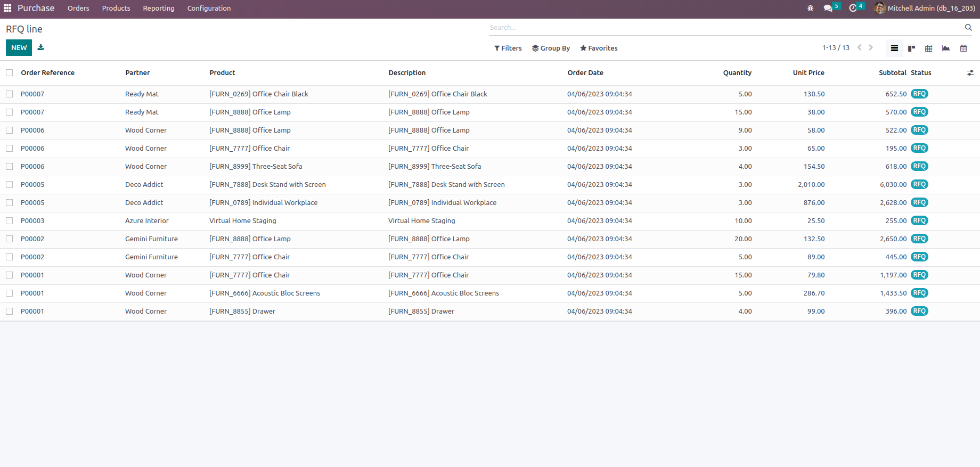Open the Products menu
Viewport: 980px width, 467px height.
pos(116,8)
